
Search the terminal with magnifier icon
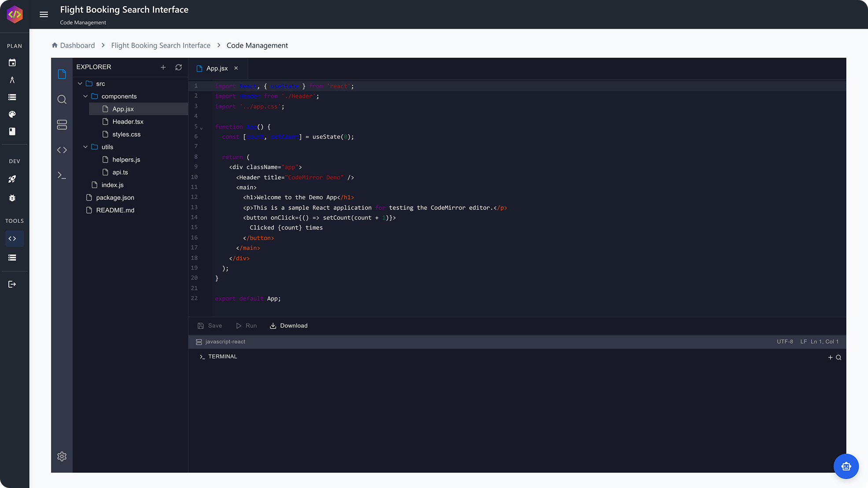[839, 357]
